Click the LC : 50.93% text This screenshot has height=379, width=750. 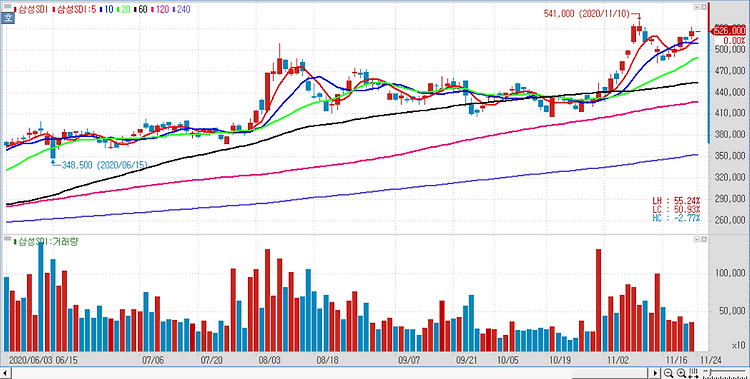point(676,210)
